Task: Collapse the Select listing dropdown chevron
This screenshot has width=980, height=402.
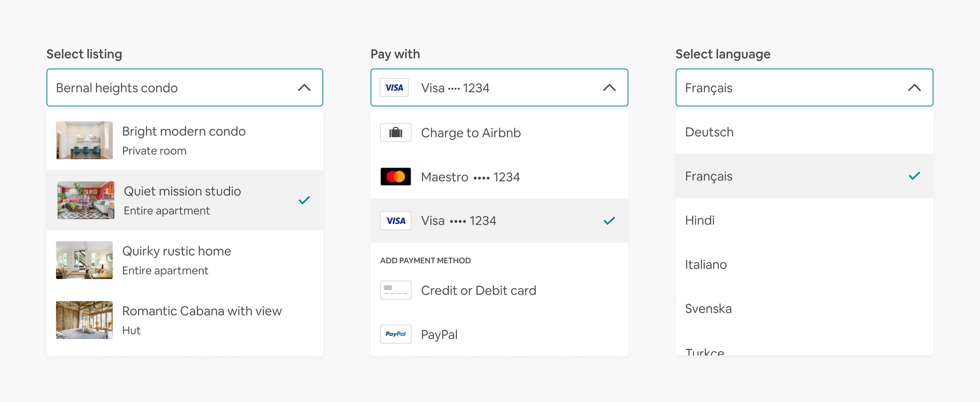Action: (x=304, y=87)
